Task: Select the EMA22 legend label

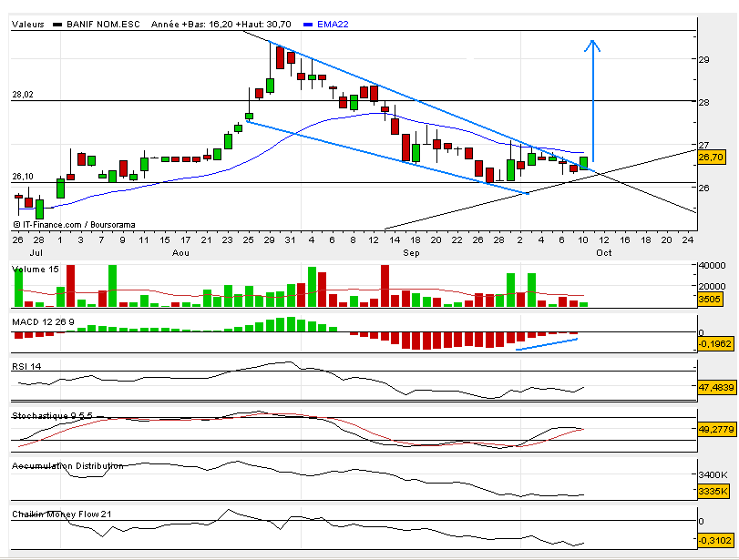Action: click(333, 24)
